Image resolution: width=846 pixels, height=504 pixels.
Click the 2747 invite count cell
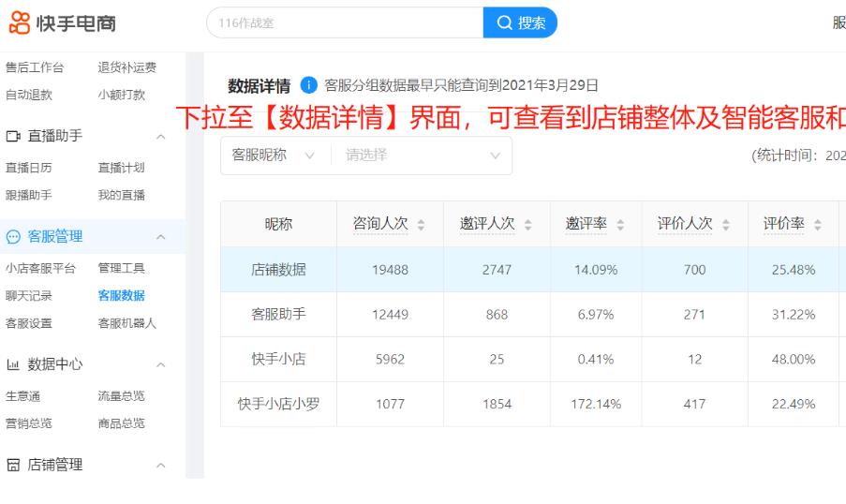497,270
